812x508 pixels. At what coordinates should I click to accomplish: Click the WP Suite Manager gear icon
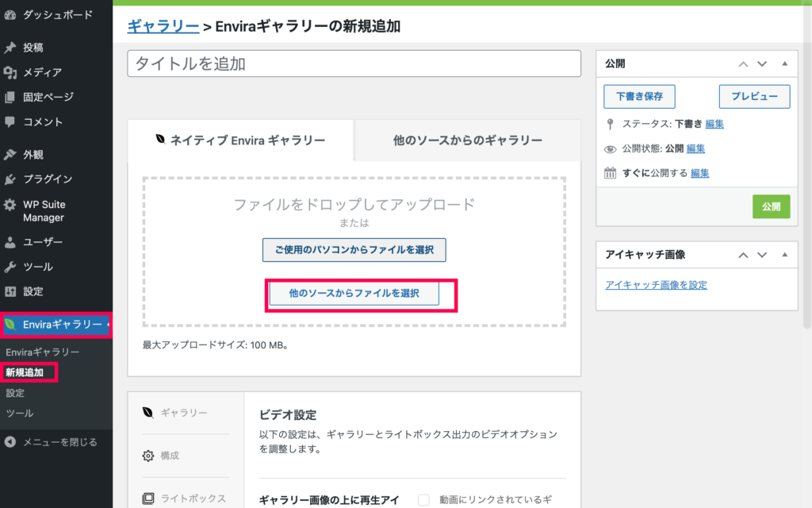(x=10, y=205)
